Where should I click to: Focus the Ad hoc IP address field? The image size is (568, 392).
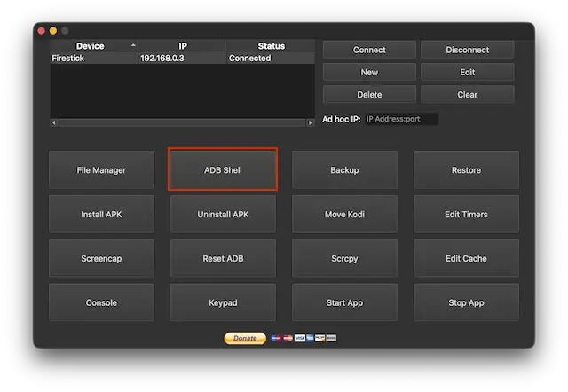(401, 119)
